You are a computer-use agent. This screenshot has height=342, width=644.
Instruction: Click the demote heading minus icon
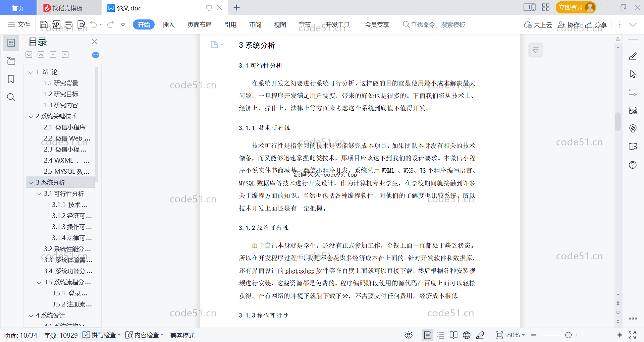pyautogui.click(x=65, y=55)
